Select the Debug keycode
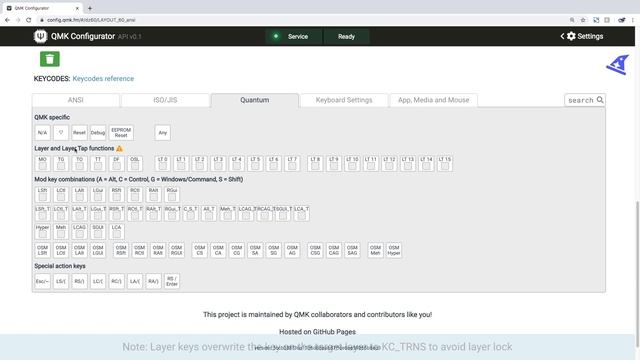Screen dimensions: 640x360 click(x=98, y=133)
